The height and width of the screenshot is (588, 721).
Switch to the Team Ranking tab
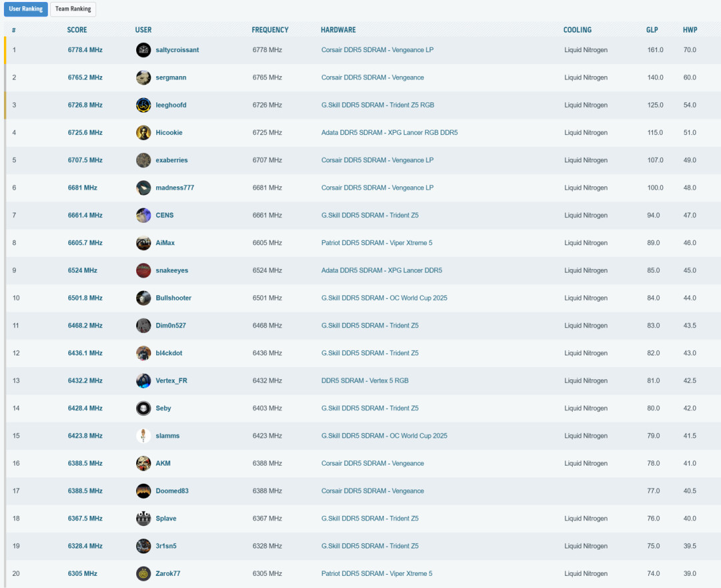[x=73, y=9]
